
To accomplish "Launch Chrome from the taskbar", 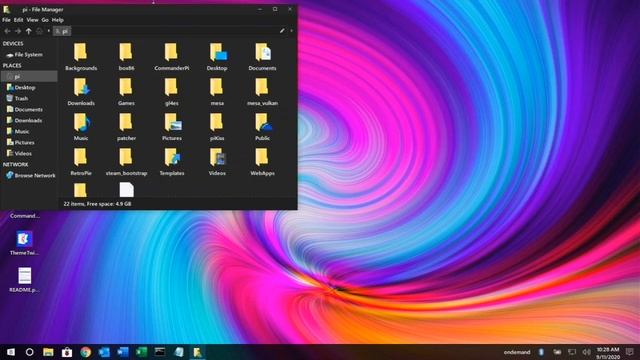I will coord(86,352).
